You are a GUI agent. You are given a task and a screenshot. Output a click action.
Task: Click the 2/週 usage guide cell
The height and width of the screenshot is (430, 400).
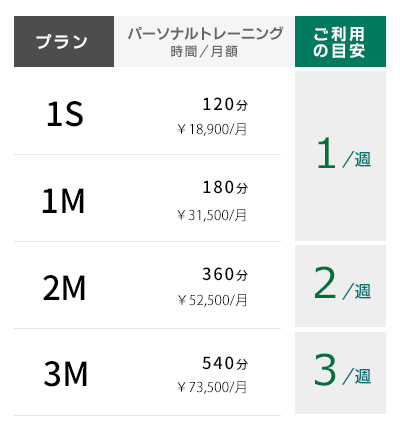[x=340, y=286]
